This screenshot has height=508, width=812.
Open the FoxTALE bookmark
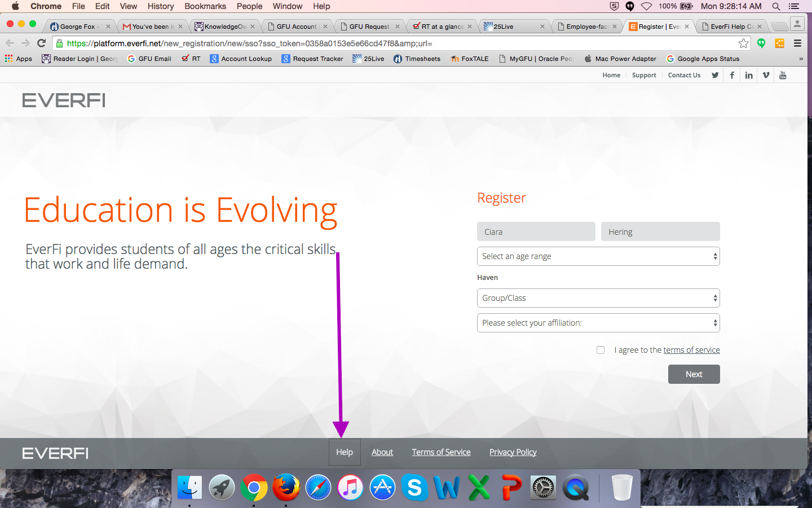470,59
